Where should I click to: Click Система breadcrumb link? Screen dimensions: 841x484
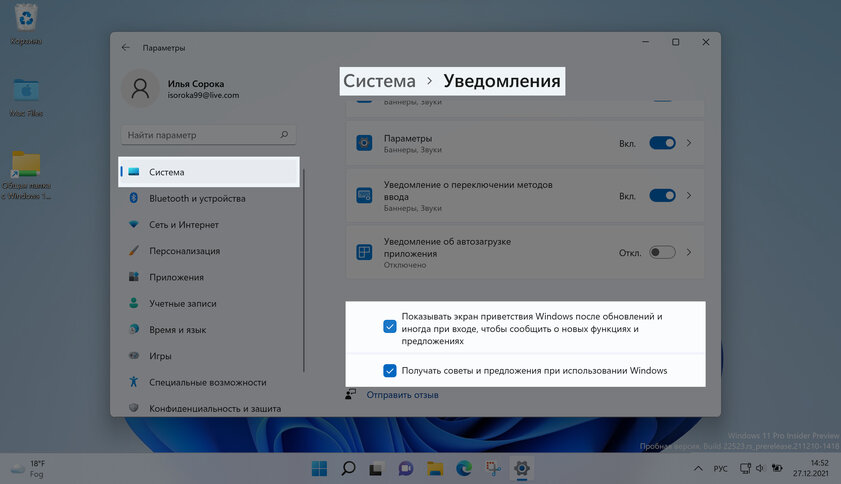pyautogui.click(x=379, y=80)
